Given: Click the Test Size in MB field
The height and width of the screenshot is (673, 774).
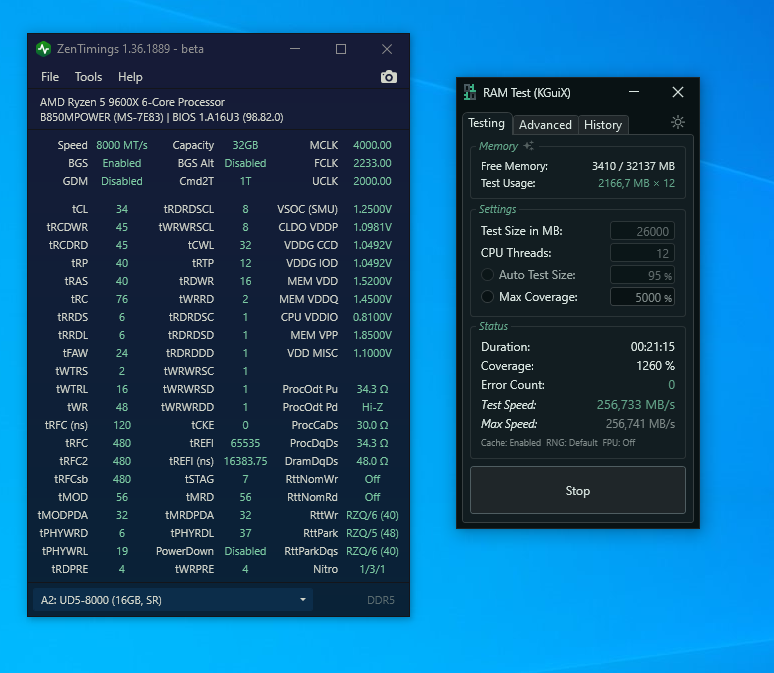Looking at the screenshot, I should pos(642,231).
